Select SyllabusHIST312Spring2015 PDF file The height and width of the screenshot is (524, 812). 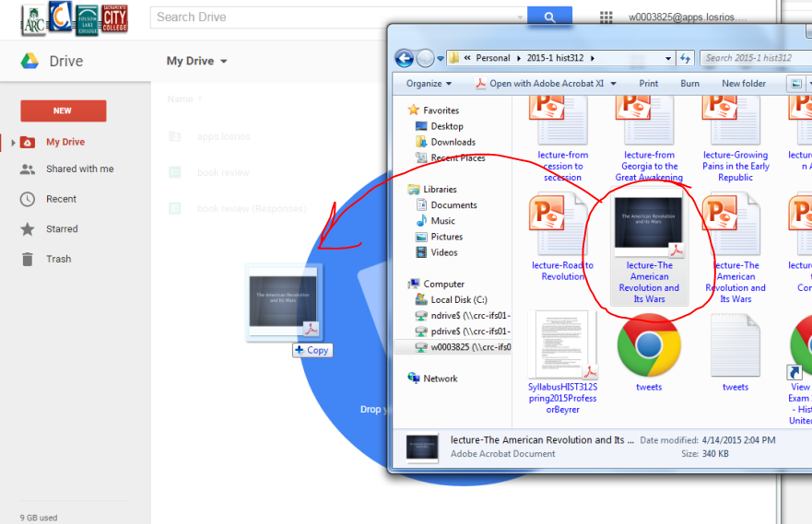pos(562,362)
